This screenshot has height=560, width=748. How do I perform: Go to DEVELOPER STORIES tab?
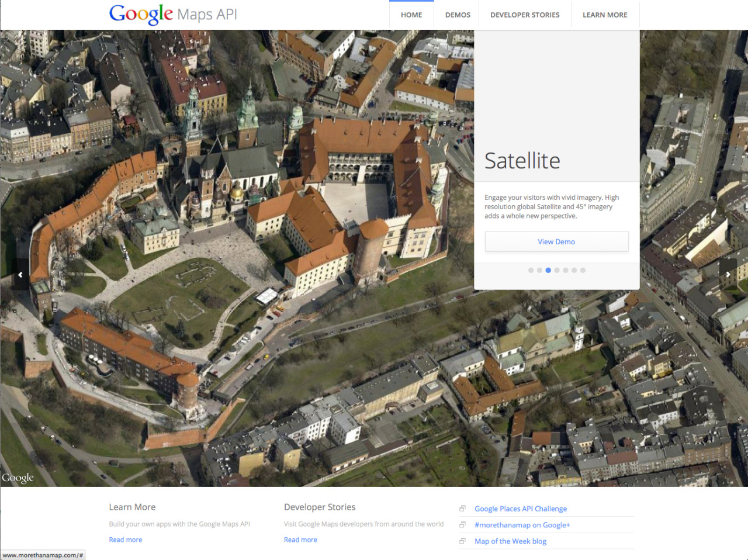coord(525,15)
